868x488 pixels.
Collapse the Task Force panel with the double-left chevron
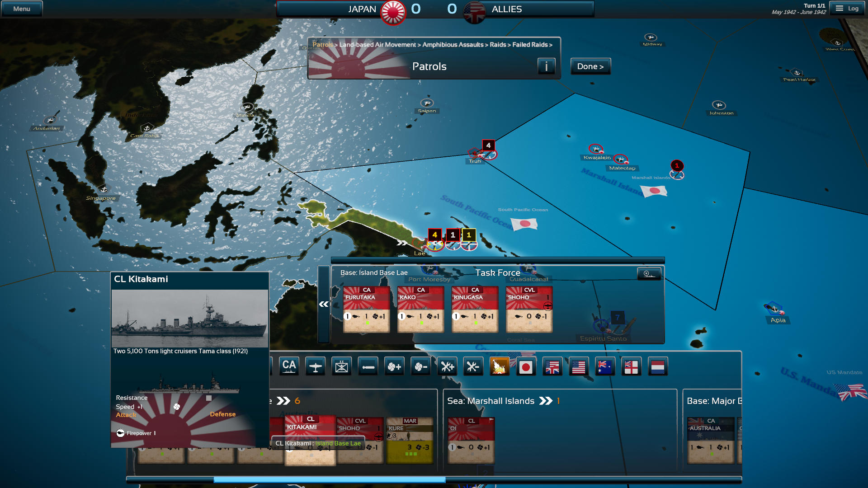324,304
